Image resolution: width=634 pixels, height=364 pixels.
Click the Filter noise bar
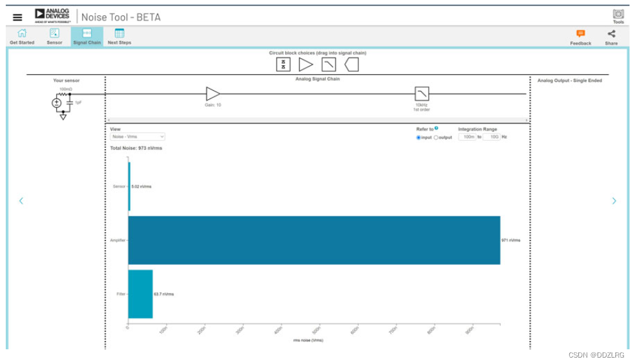tap(140, 294)
